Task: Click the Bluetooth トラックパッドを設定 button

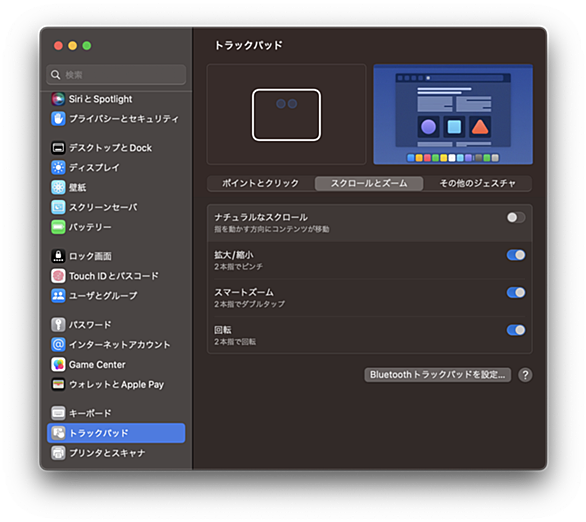Action: tap(437, 375)
